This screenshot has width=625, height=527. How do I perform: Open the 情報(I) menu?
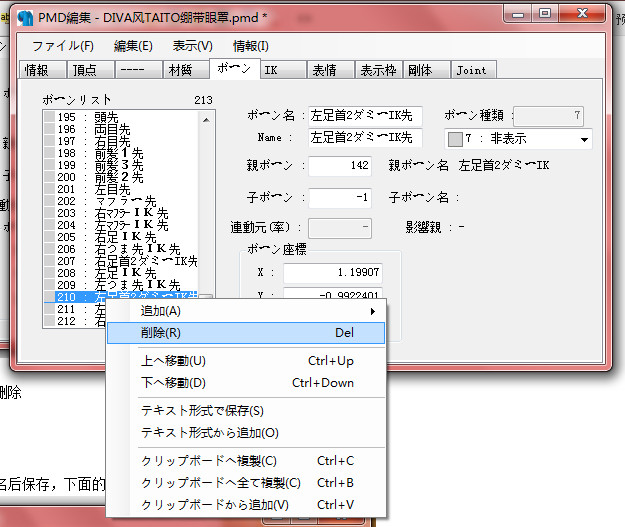(251, 46)
